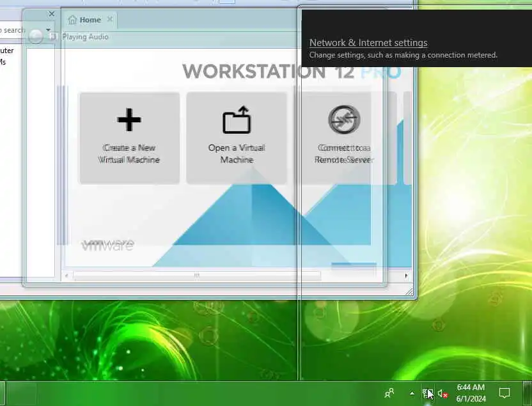Close the library side panel with its X
Viewport: 532px width, 406px height.
click(x=52, y=14)
